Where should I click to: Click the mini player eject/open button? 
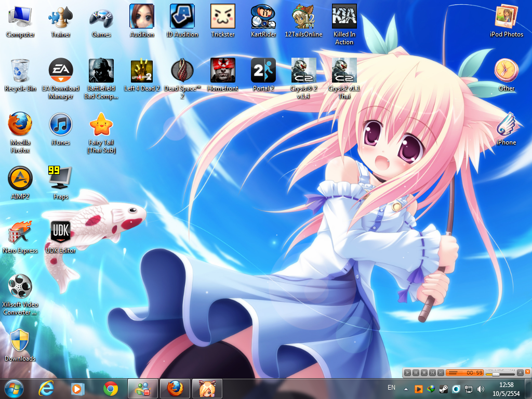(520, 373)
